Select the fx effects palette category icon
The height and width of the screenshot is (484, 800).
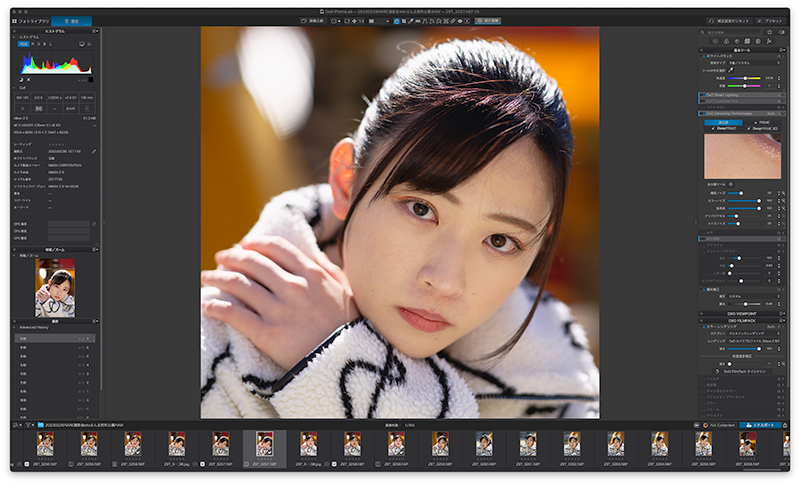(769, 41)
